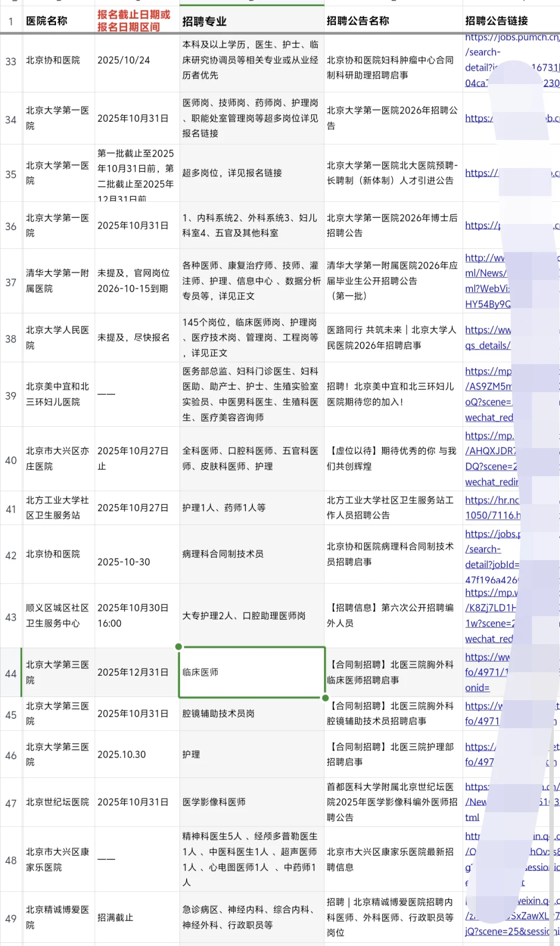Click cell 北京市大兴区康家乐医院
560x946 pixels.
pyautogui.click(x=58, y=859)
